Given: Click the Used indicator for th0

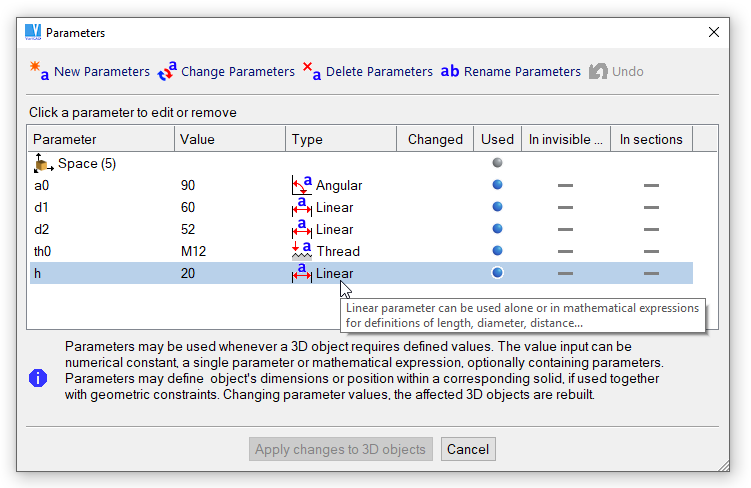Looking at the screenshot, I should tap(497, 251).
